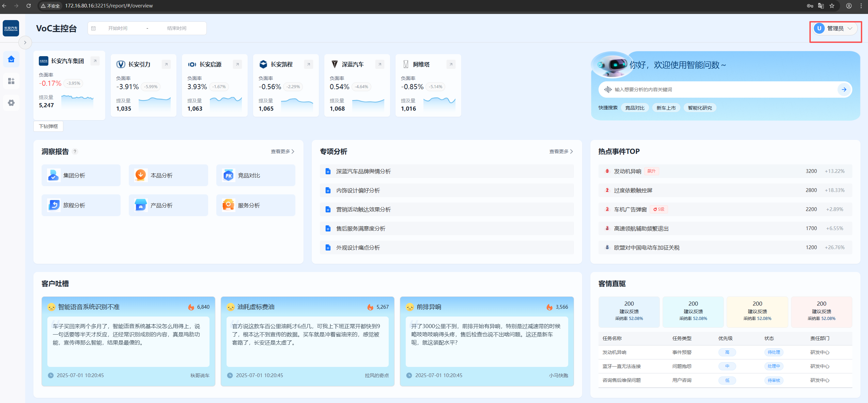Screen dimensions: 868x403
Task: Click the 飙升 tag on 发动机异响
Action: 651,171
